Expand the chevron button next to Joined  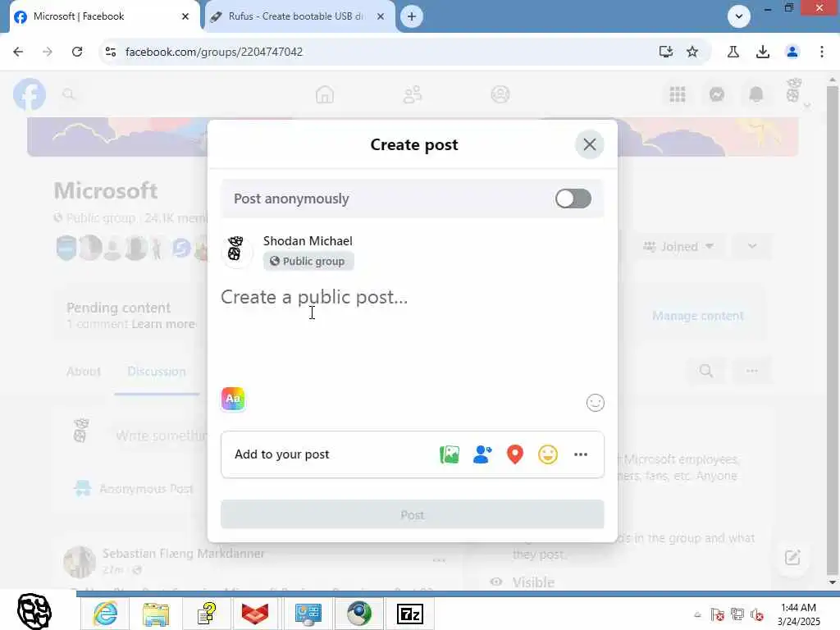point(751,246)
